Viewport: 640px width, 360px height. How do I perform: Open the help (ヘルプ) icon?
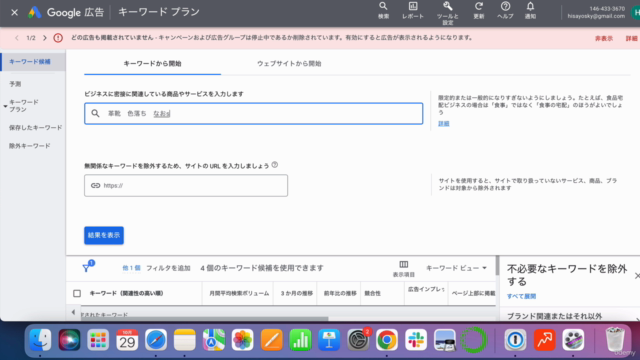click(505, 11)
